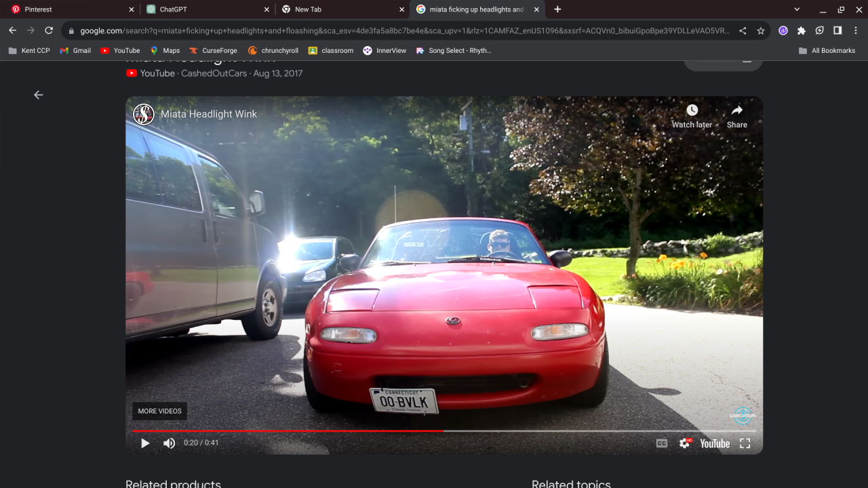The height and width of the screenshot is (488, 868).
Task: Open video quality settings gear
Action: [685, 443]
